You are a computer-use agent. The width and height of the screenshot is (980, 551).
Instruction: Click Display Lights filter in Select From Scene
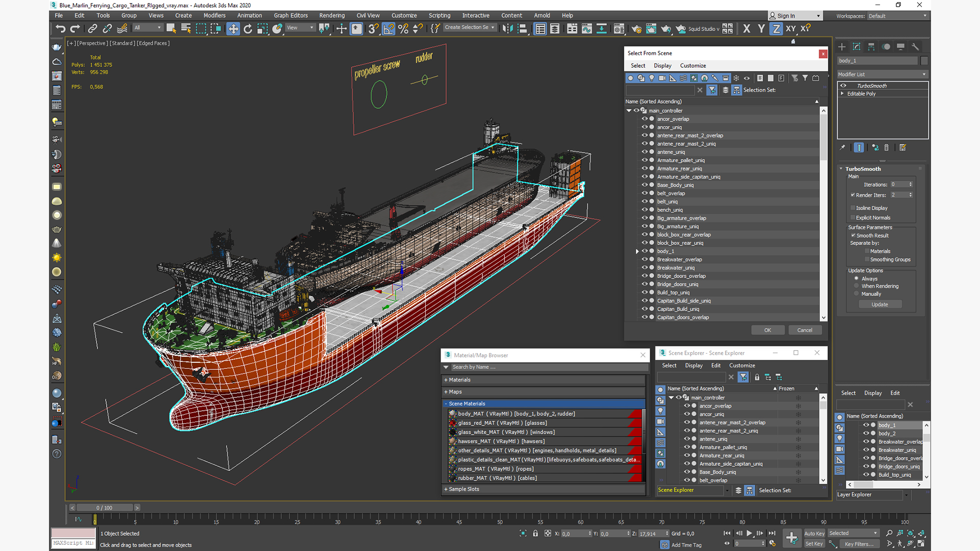(x=652, y=78)
